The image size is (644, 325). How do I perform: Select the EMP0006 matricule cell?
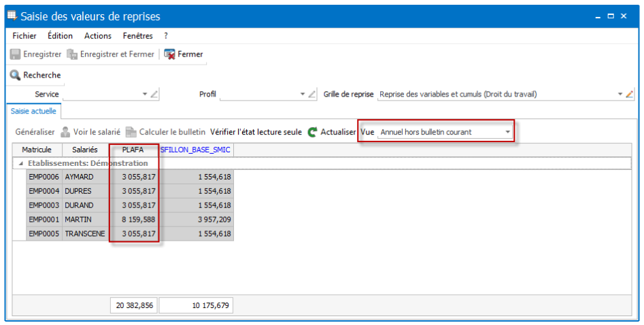[44, 177]
